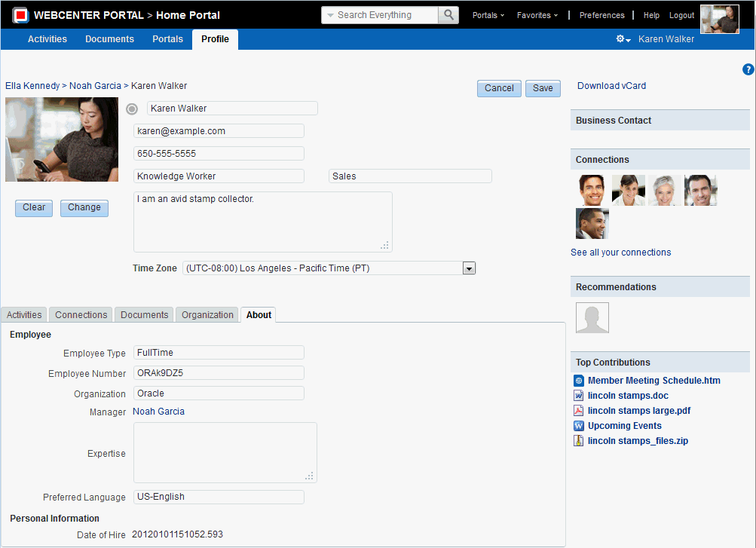This screenshot has width=756, height=548.
Task: Expand the Favorites header menu
Action: 537,15
